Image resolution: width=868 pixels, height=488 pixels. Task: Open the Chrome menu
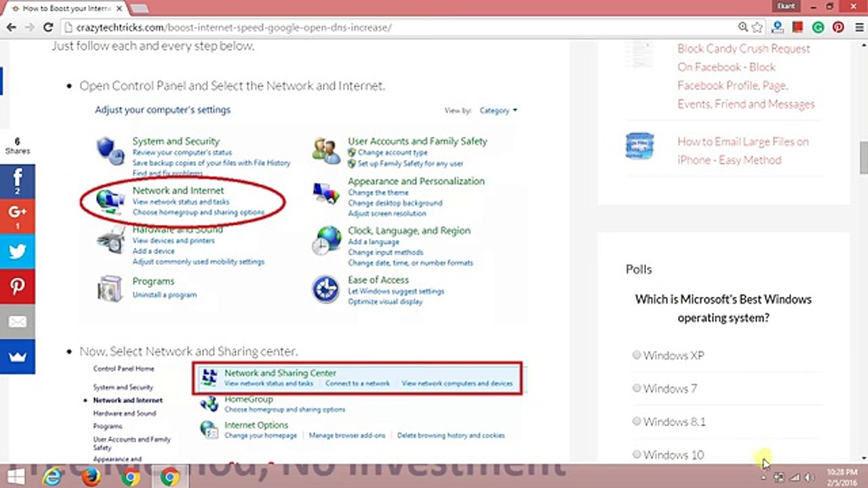pyautogui.click(x=859, y=27)
